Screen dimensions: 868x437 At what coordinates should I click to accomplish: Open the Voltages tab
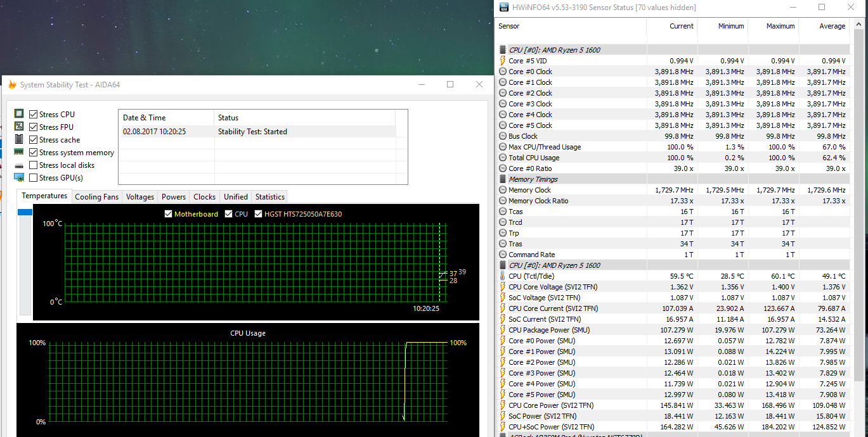140,196
